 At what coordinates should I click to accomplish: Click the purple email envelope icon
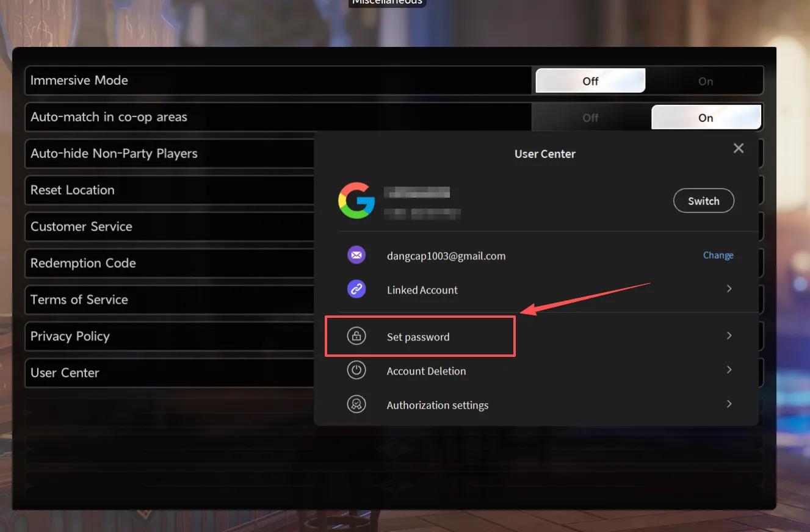point(356,255)
